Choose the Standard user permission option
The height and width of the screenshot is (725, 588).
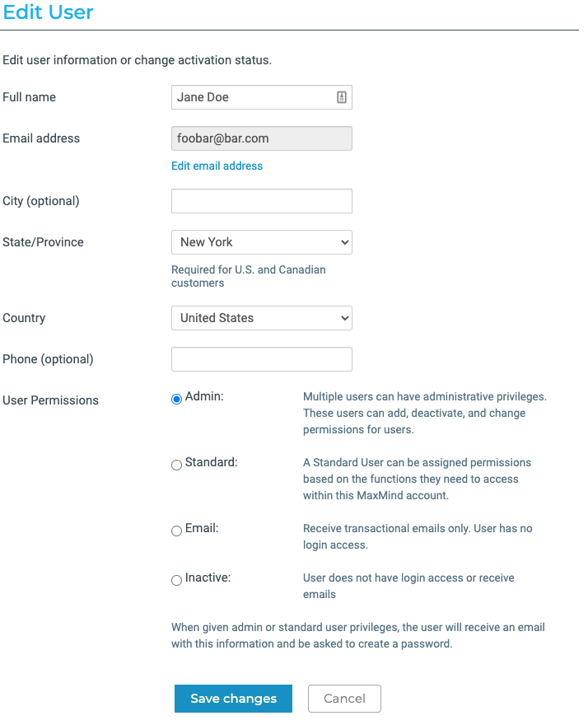pyautogui.click(x=176, y=465)
